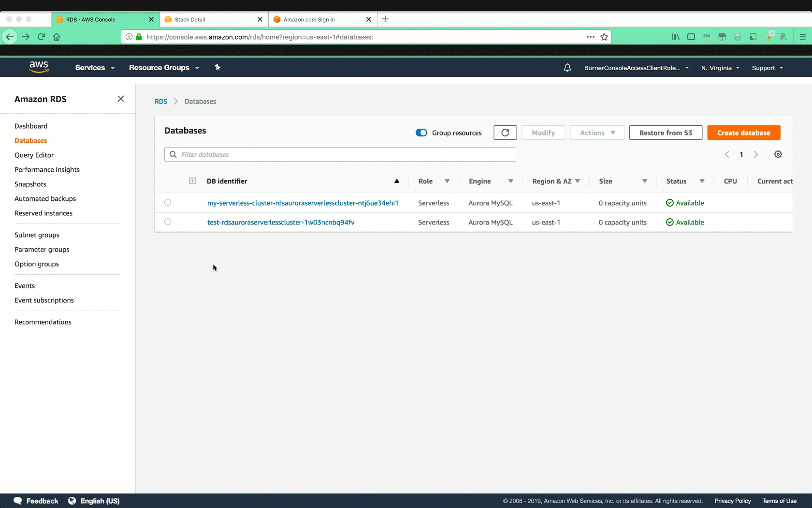This screenshot has width=812, height=508.
Task: Close the Amazon RDS sidebar panel
Action: pos(121,99)
